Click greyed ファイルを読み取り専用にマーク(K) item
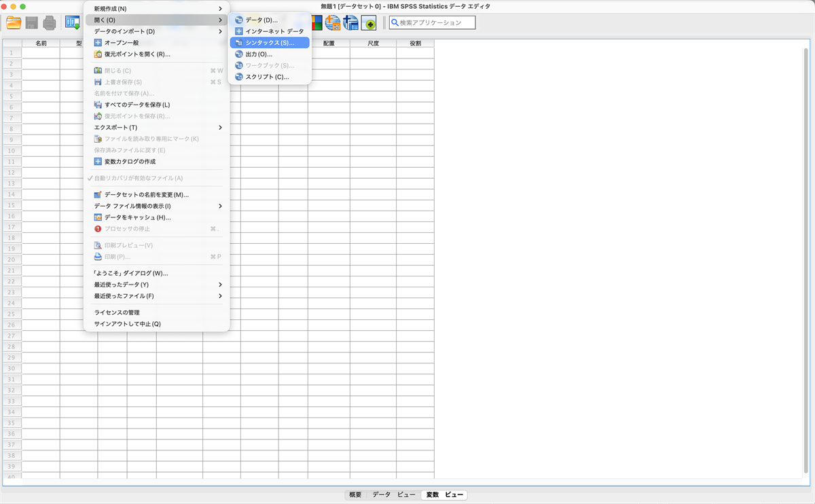Screen dimensions: 815x504 156,139
